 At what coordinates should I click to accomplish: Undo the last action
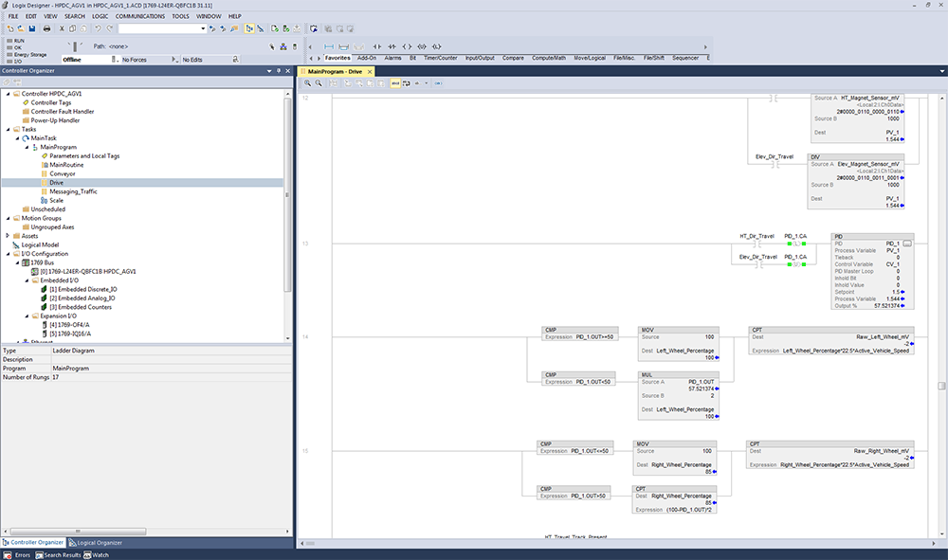(98, 28)
